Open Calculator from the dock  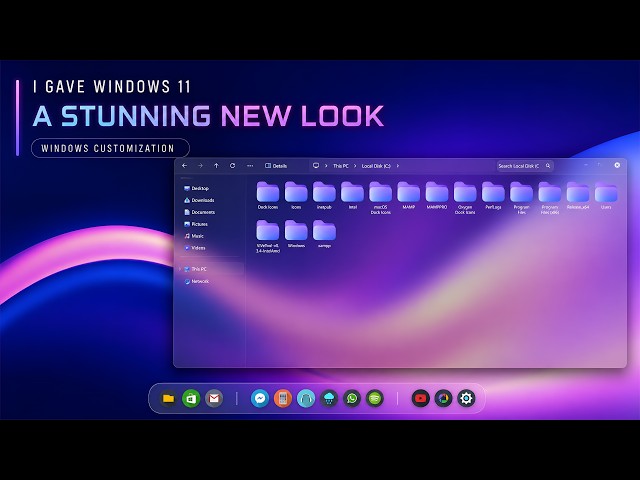click(x=282, y=398)
